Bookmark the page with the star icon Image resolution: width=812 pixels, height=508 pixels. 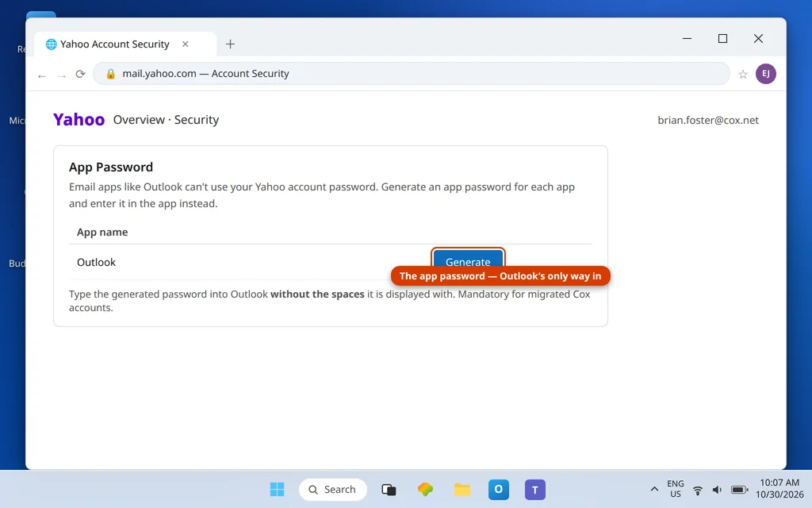[x=743, y=74]
